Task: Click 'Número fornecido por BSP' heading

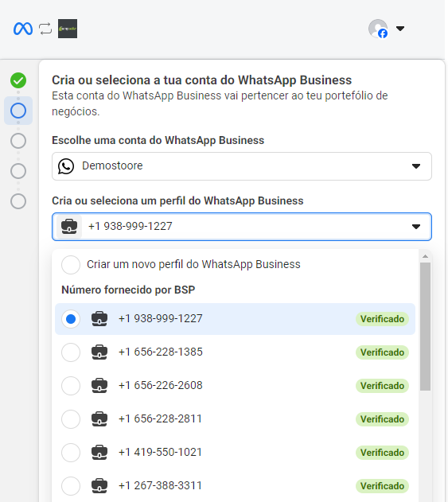Action: tap(128, 290)
